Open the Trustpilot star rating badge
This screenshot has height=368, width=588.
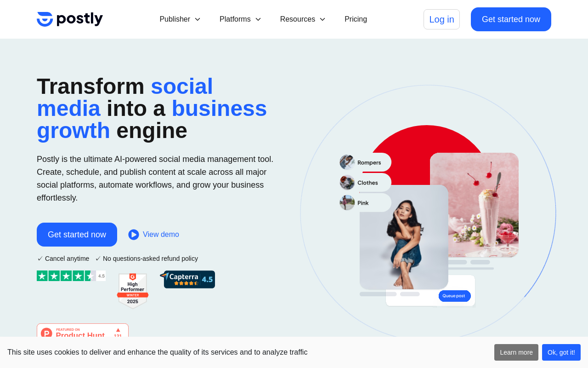coord(71,276)
